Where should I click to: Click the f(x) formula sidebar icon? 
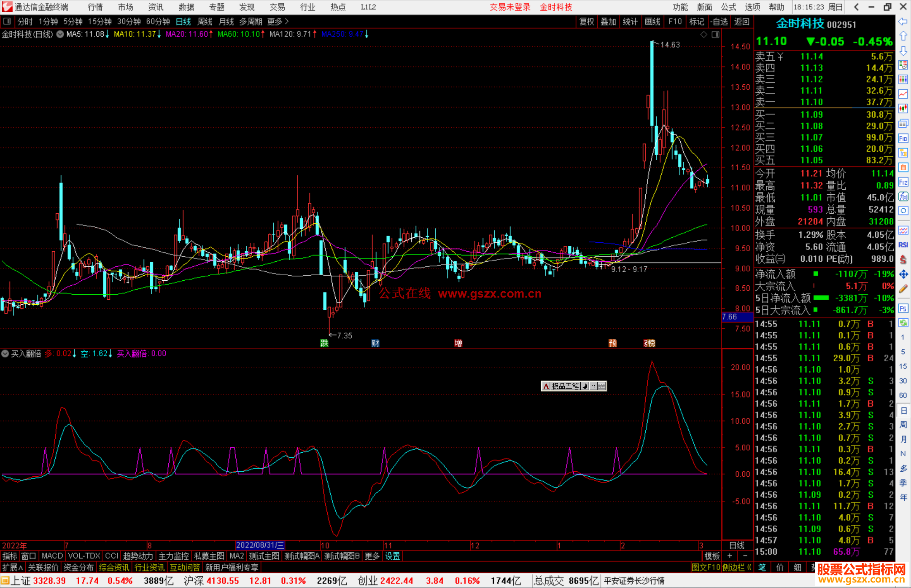click(x=903, y=196)
